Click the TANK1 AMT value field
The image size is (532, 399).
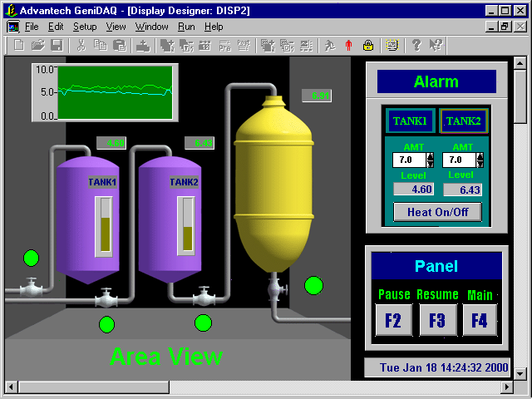(x=408, y=159)
